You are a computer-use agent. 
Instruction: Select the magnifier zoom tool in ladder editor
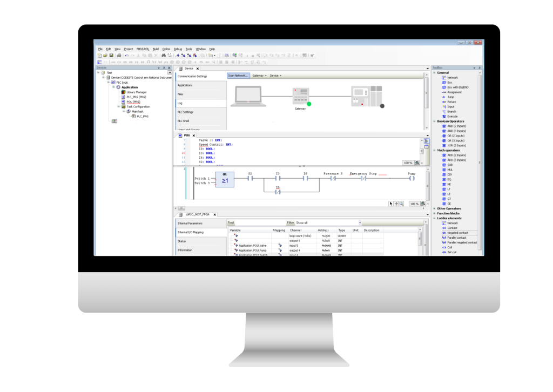401,204
